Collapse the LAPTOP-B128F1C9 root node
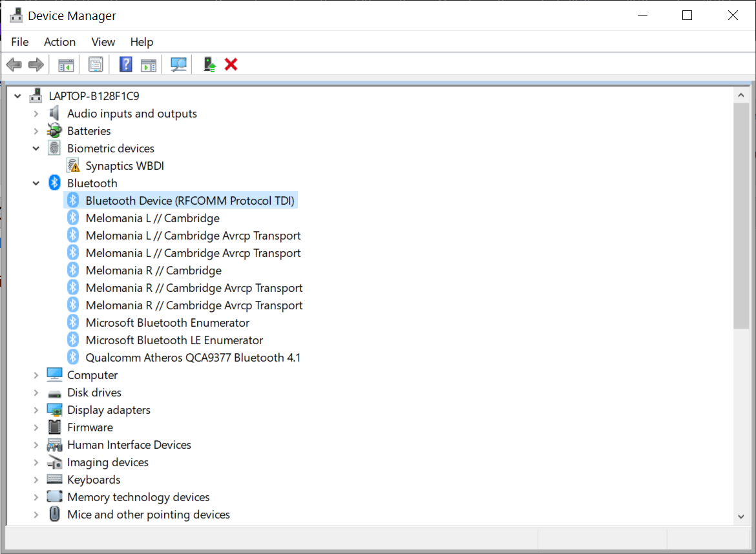The height and width of the screenshot is (554, 756). 18,96
